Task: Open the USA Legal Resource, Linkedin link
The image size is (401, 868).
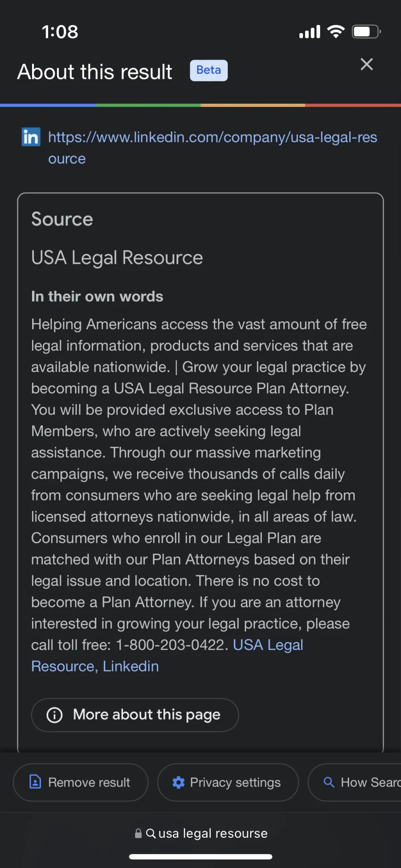Action: 167,655
